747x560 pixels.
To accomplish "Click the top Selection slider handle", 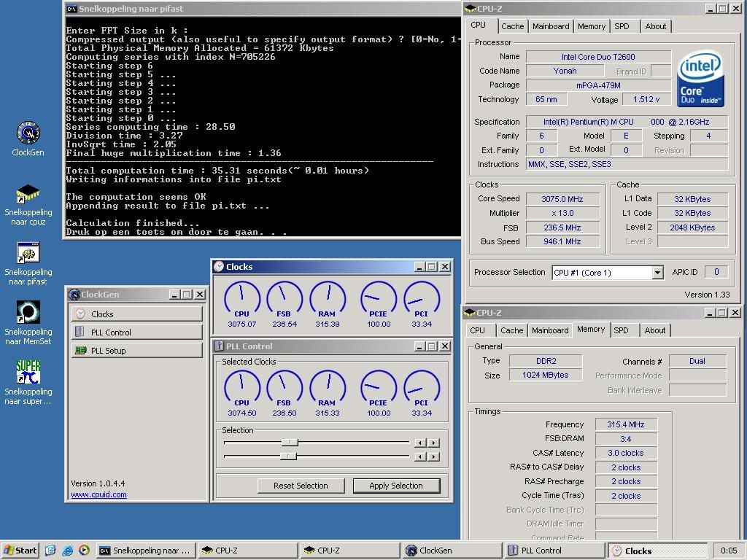I will (290, 443).
